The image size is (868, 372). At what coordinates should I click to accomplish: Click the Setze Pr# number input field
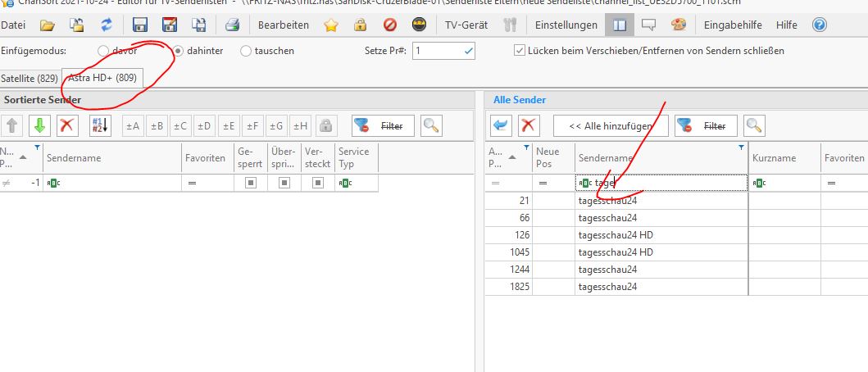[443, 51]
